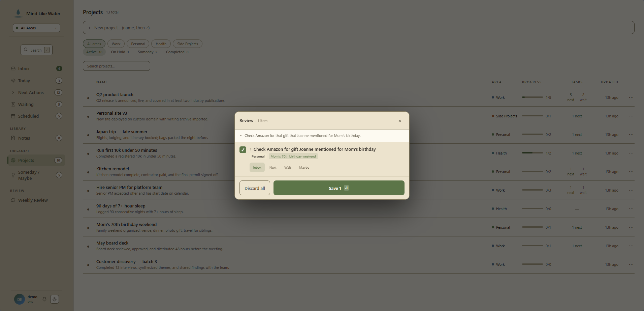
Task: Click the demo user avatar
Action: coord(20,299)
